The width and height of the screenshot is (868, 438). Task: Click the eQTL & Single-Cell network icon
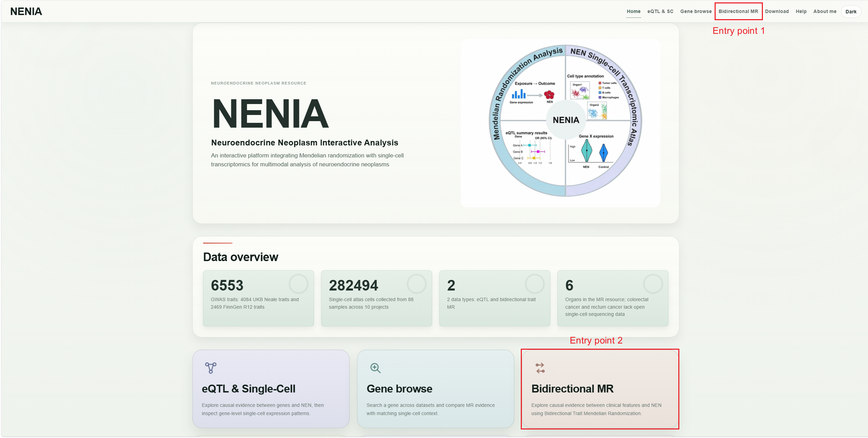pos(211,368)
